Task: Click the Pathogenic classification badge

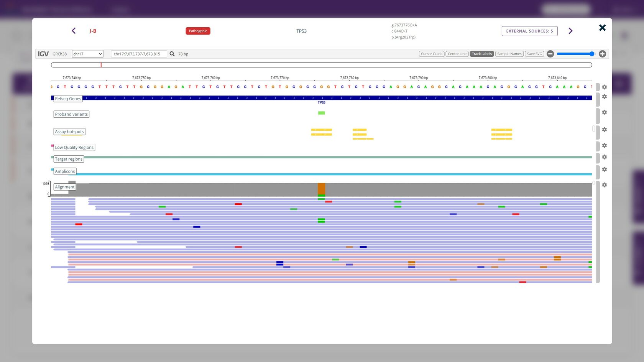Action: click(198, 31)
